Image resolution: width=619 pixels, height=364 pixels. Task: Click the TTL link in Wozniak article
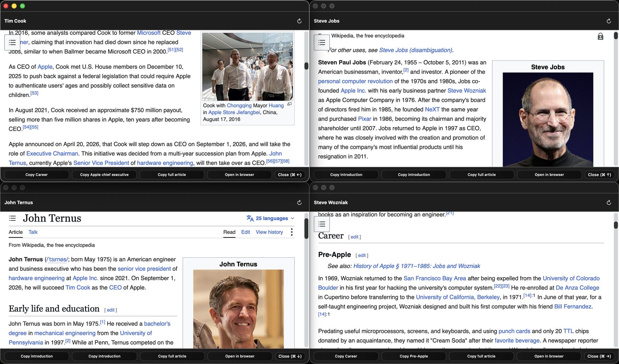[569, 331]
